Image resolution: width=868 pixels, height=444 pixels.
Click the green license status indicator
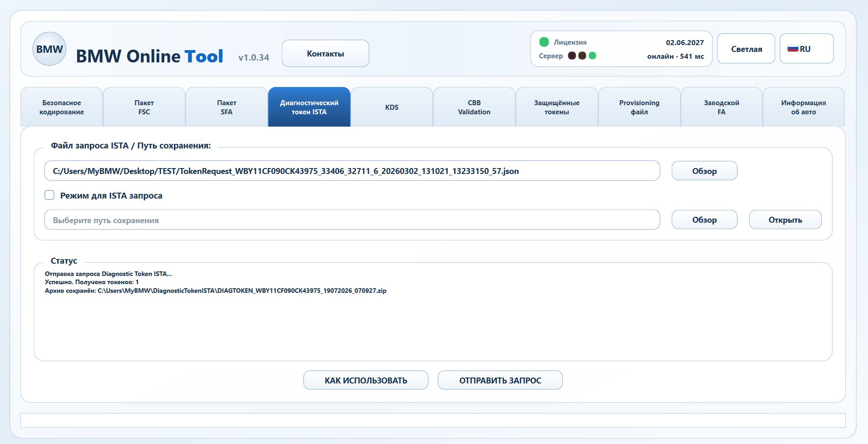point(544,42)
